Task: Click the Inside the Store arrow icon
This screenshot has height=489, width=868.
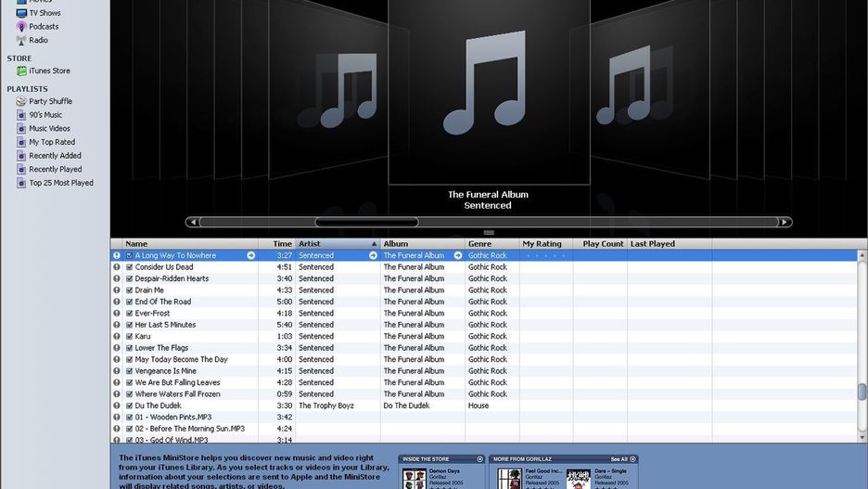Action: tap(480, 459)
